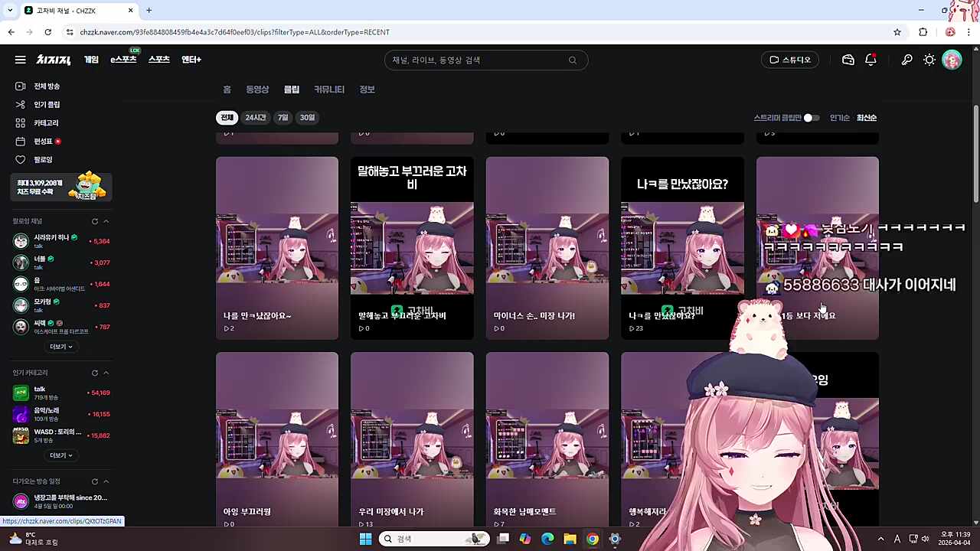Open the wallet icon next to 스튜디오
980x551 pixels.
[848, 60]
